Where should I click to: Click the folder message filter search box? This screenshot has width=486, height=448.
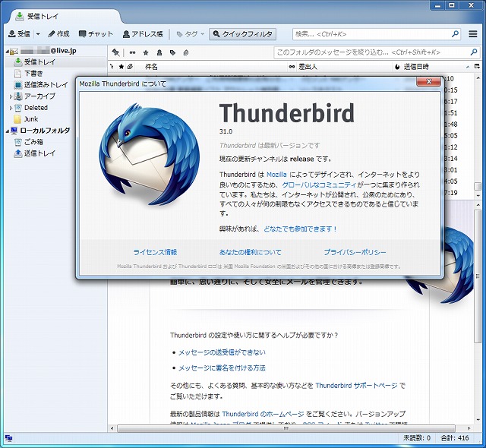tap(377, 52)
